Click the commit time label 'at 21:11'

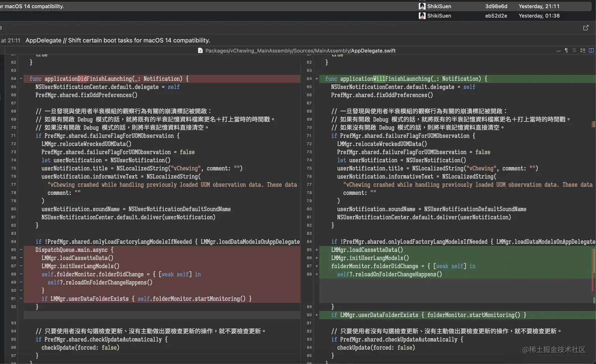pos(10,40)
